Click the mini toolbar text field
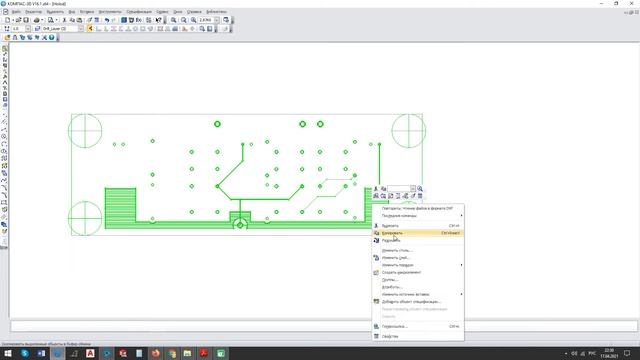This screenshot has width=640, height=360. (398, 189)
